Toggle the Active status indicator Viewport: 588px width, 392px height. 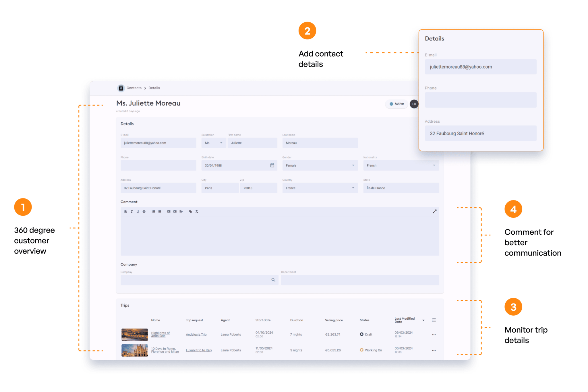396,104
